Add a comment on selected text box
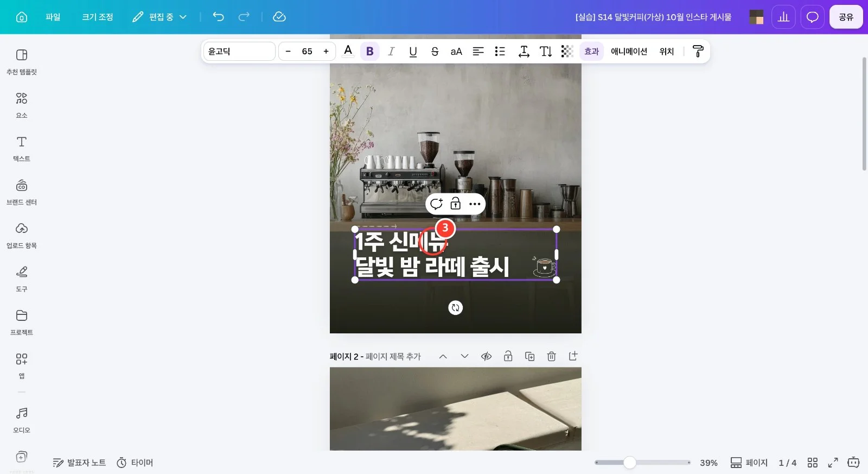 coord(436,204)
